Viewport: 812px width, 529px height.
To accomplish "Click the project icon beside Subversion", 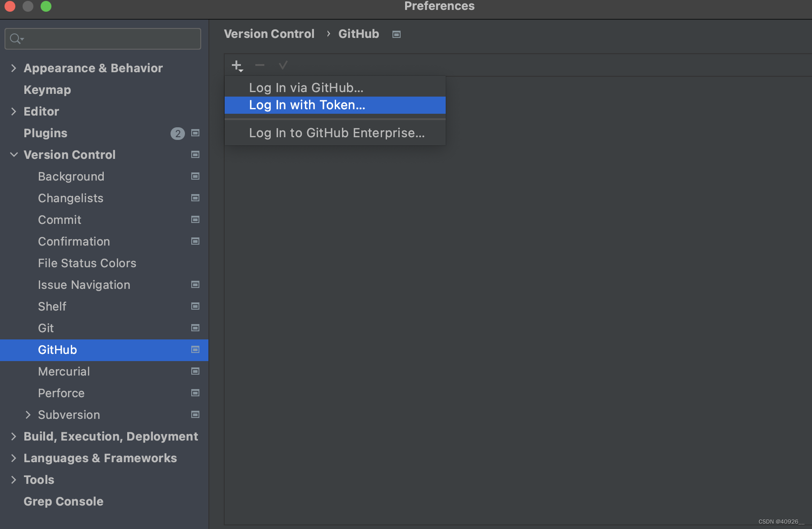I will point(195,415).
